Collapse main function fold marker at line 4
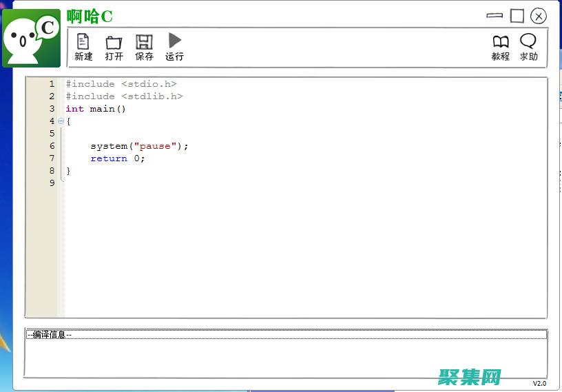Image resolution: width=562 pixels, height=392 pixels. pos(61,121)
